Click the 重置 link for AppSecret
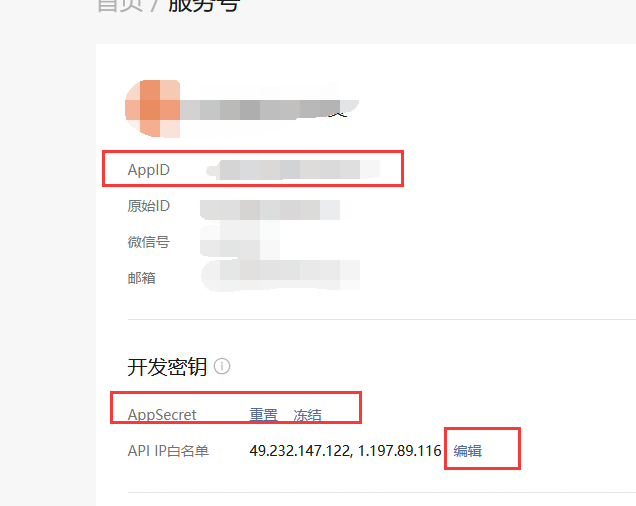This screenshot has height=506, width=636. (x=264, y=415)
